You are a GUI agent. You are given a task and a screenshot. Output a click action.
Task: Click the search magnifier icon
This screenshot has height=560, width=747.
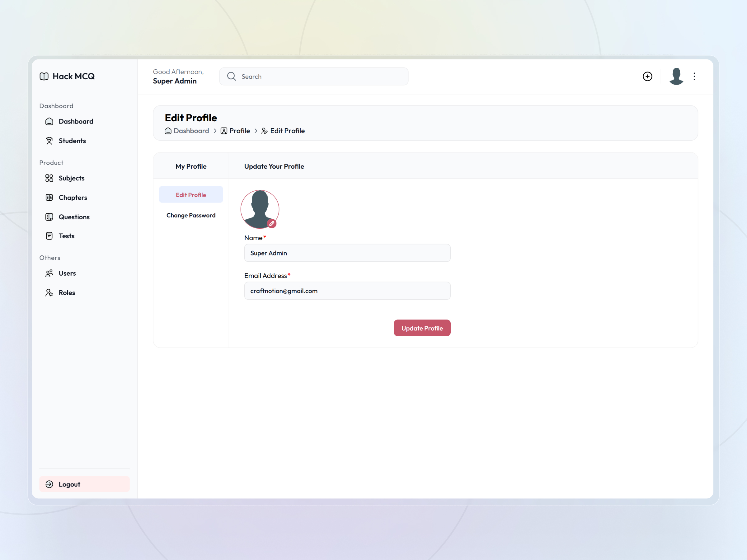coord(231,76)
